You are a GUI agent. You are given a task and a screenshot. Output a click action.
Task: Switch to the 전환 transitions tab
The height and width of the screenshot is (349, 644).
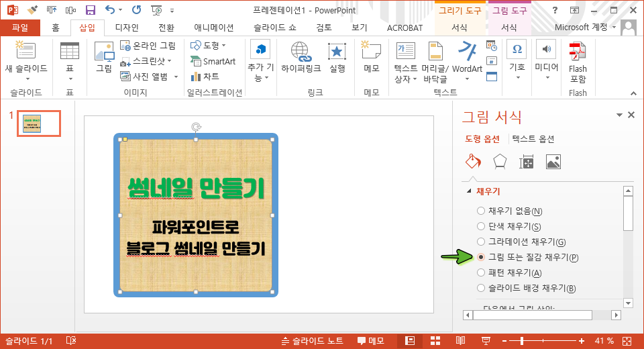[166, 28]
